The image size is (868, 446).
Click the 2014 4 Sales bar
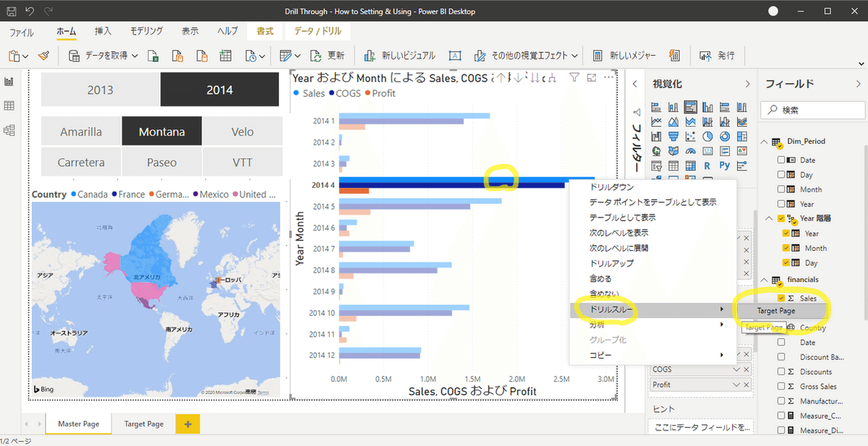pyautogui.click(x=467, y=179)
